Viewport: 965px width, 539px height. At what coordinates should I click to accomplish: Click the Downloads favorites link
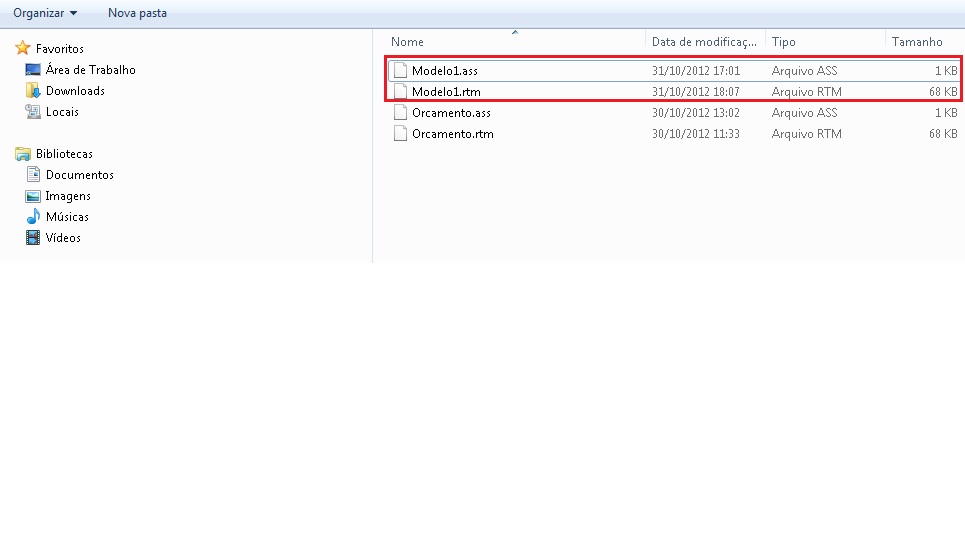coord(75,90)
